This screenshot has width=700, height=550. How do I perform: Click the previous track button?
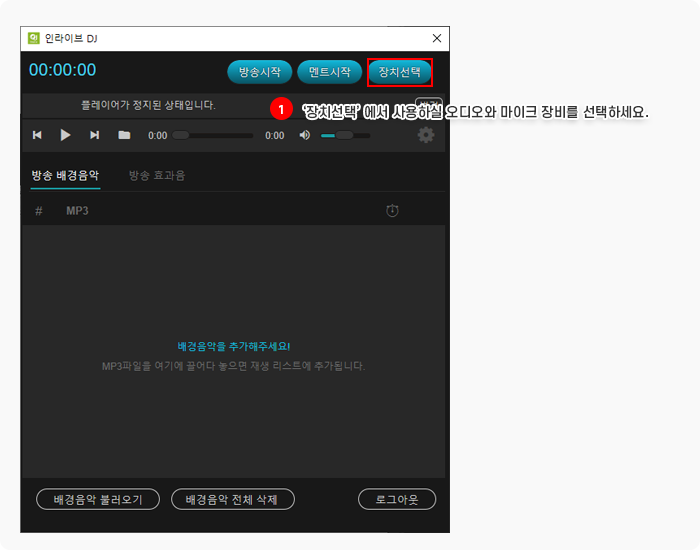tap(37, 135)
